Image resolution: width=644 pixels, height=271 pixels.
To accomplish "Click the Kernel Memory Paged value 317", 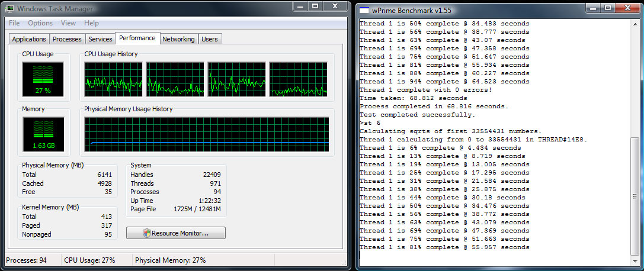I will point(107,225).
